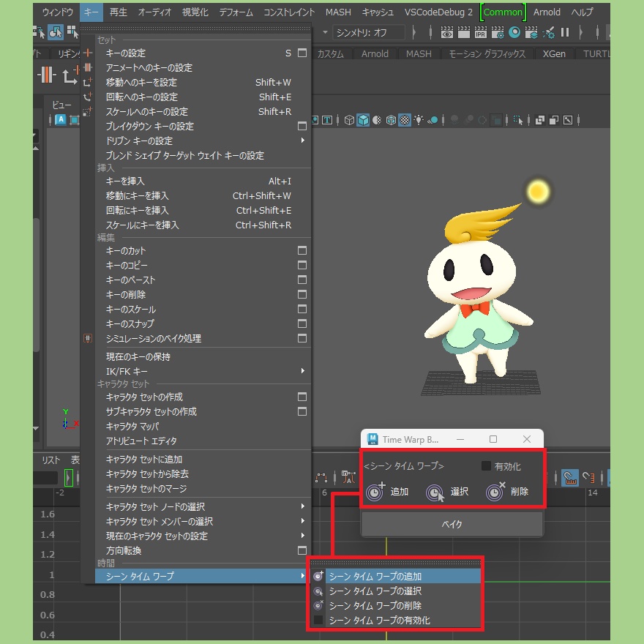The height and width of the screenshot is (644, 644).
Task: Switch to the XGen shelf tab
Action: [x=554, y=54]
